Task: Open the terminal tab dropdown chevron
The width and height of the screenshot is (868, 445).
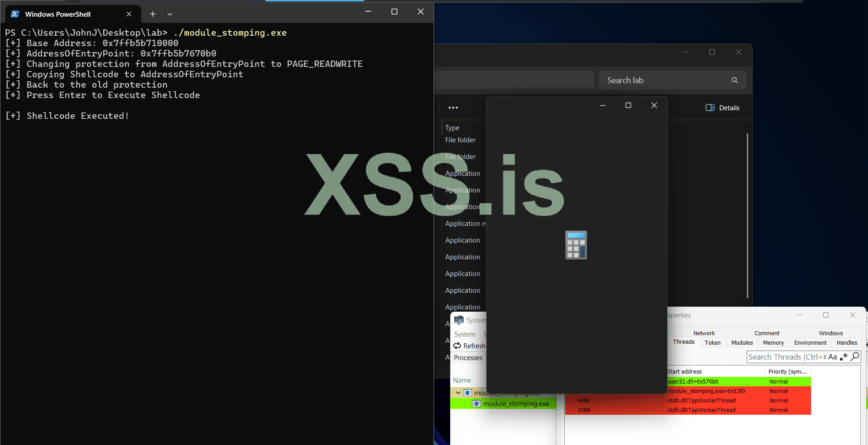Action: click(x=170, y=14)
